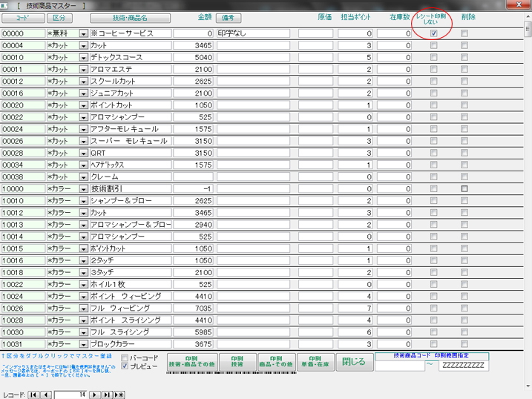Expand category dropdown for 2タッチ row
Screen dimensions: 532x399
coord(83,260)
